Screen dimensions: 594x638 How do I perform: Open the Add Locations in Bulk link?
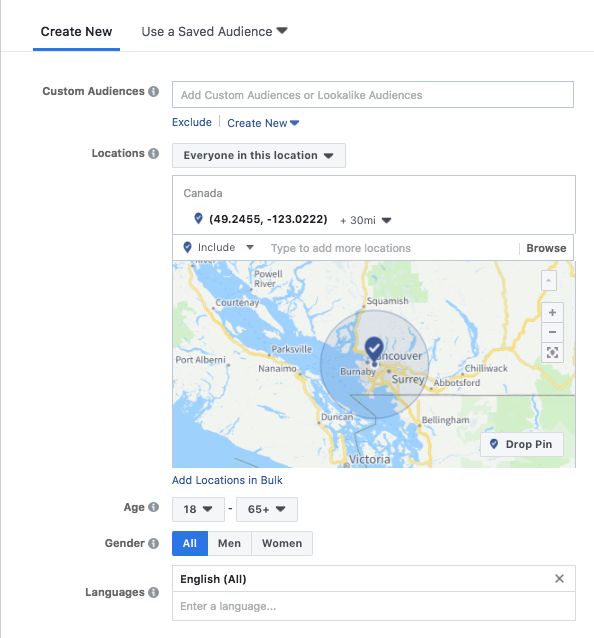coord(227,480)
